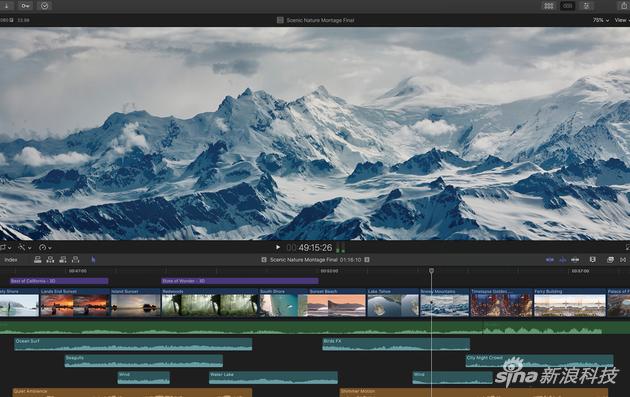630x397 pixels.
Task: Open the retime speedometer dropdown
Action: (45, 248)
